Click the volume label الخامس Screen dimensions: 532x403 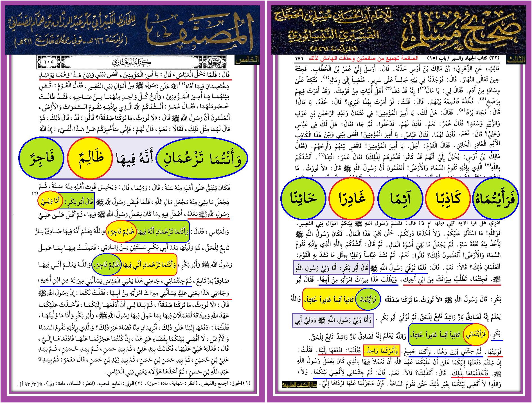click(247, 60)
